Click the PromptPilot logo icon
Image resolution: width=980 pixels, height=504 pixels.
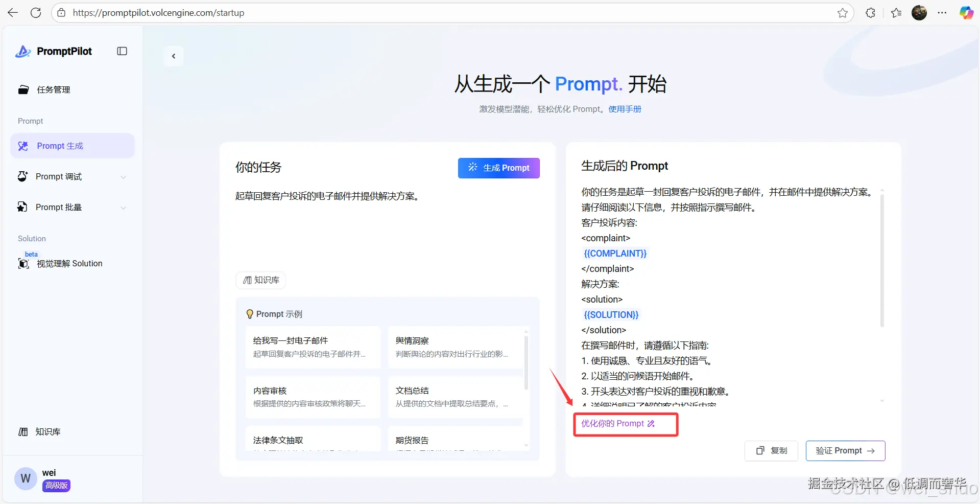(23, 51)
